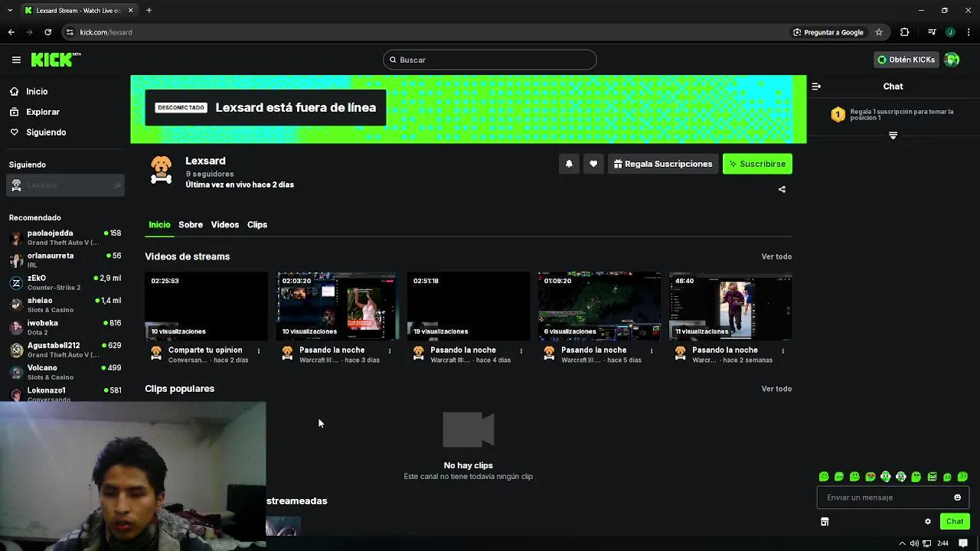The width and height of the screenshot is (980, 551).
Task: Open the Windows volume tray icon
Action: (x=914, y=543)
